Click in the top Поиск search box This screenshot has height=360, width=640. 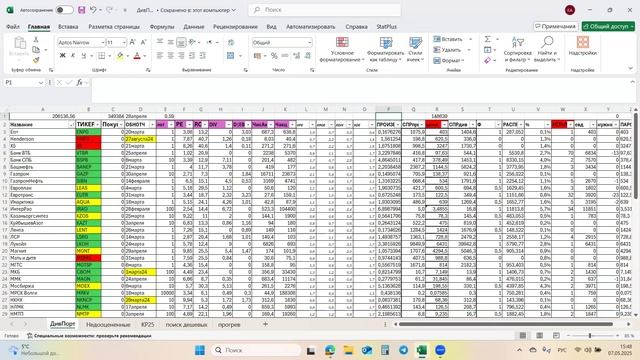[324, 10]
